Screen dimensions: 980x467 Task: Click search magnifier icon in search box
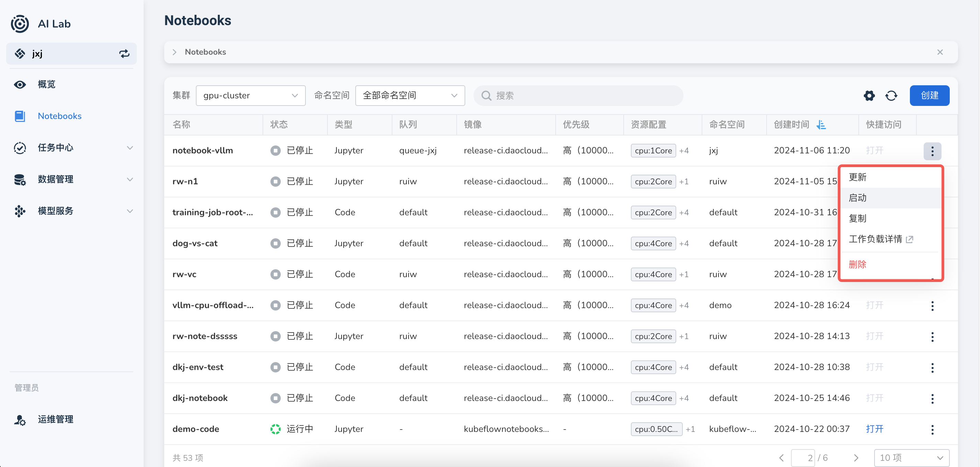(x=486, y=96)
